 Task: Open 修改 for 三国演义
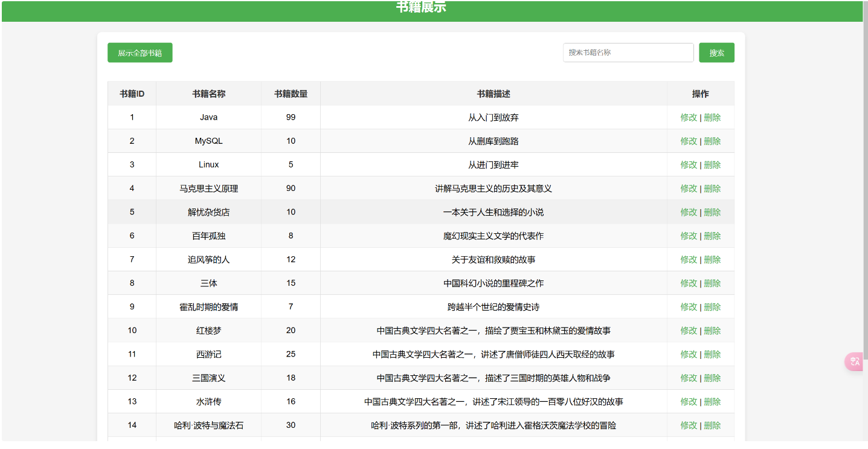click(x=689, y=378)
